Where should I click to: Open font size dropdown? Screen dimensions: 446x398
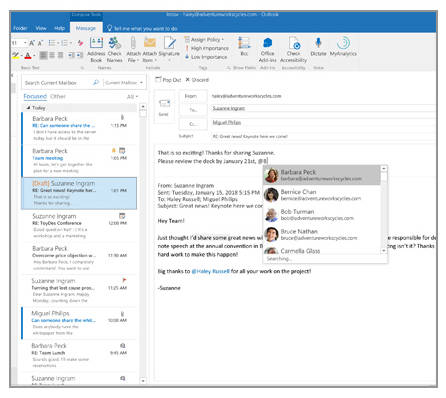pos(25,43)
